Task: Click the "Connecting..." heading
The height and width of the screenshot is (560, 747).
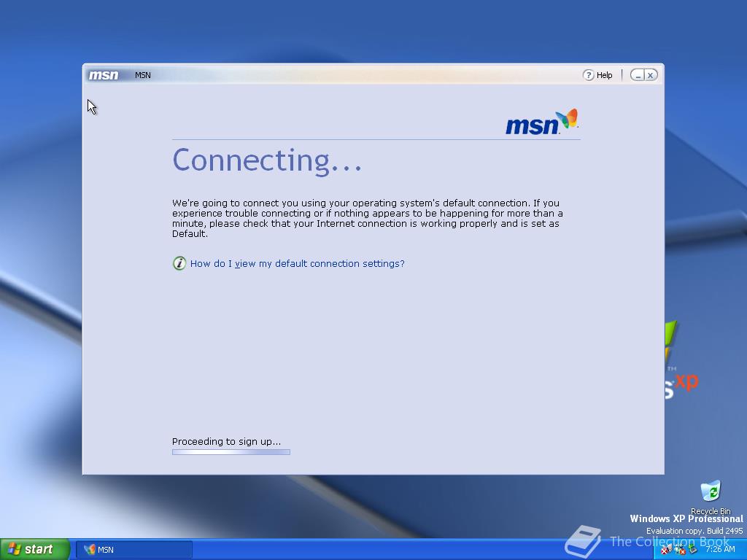Action: (x=267, y=160)
